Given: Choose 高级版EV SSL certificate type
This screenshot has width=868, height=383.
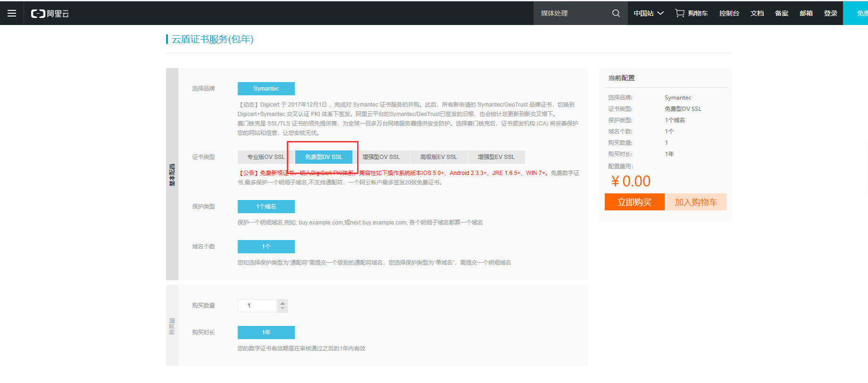Looking at the screenshot, I should point(439,157).
